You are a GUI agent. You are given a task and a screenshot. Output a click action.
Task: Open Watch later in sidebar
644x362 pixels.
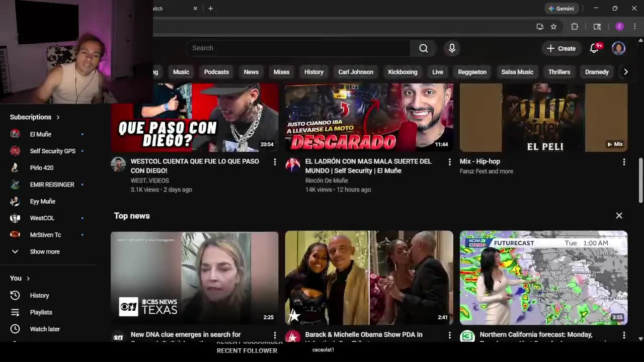tap(48, 329)
